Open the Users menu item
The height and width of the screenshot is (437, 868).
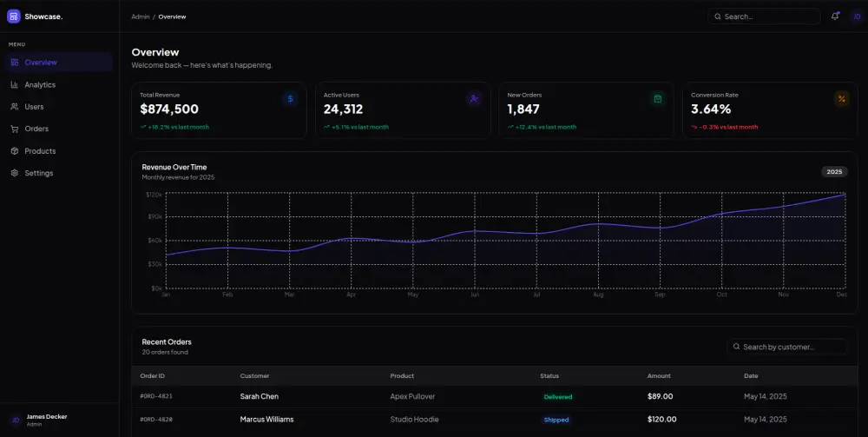(x=59, y=106)
